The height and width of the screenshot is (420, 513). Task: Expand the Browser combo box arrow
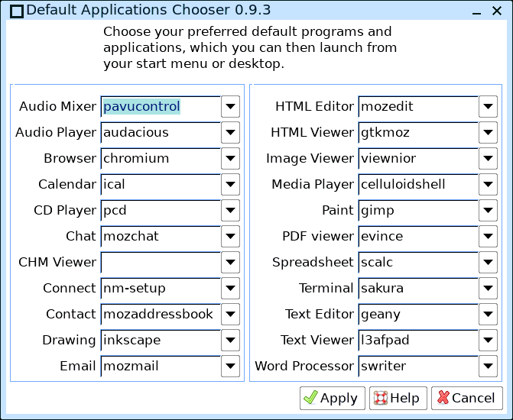pos(230,159)
